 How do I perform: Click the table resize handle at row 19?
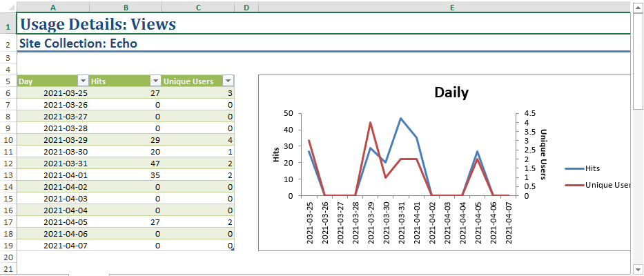(233, 249)
